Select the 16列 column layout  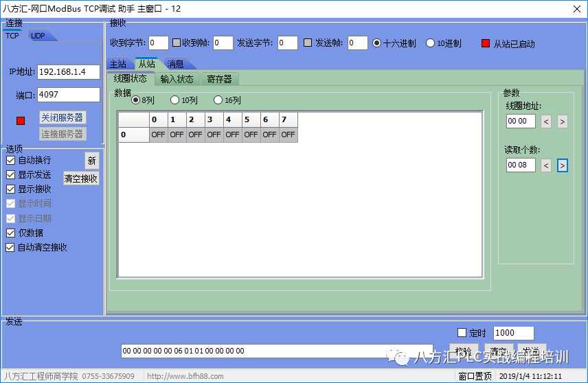(x=218, y=100)
